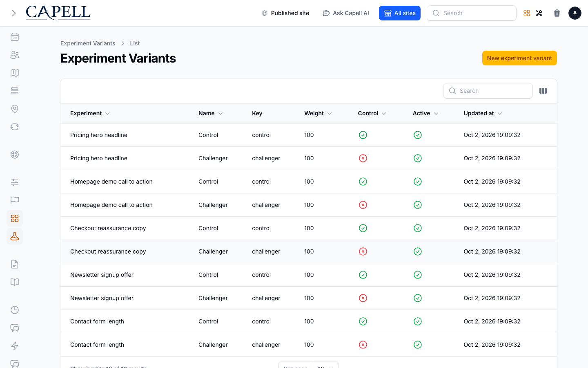Open the lifebuoy icon in the sidebar
The width and height of the screenshot is (588, 368).
[15, 155]
